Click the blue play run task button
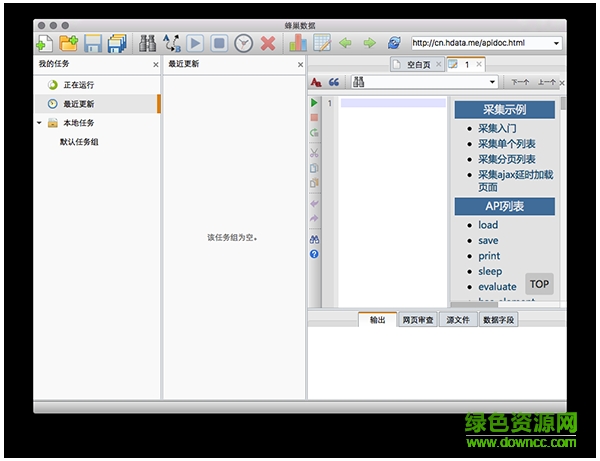Image resolution: width=600 pixels, height=461 pixels. coord(195,43)
